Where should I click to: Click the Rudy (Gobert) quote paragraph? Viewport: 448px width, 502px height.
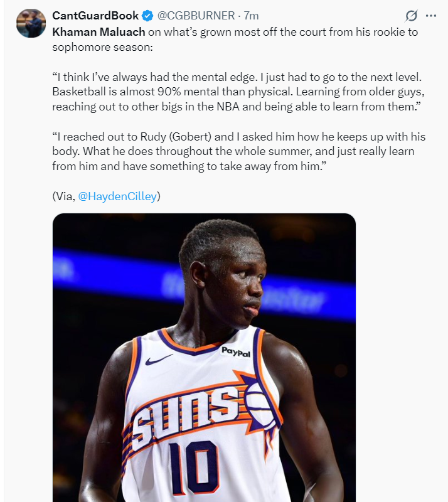pyautogui.click(x=239, y=151)
